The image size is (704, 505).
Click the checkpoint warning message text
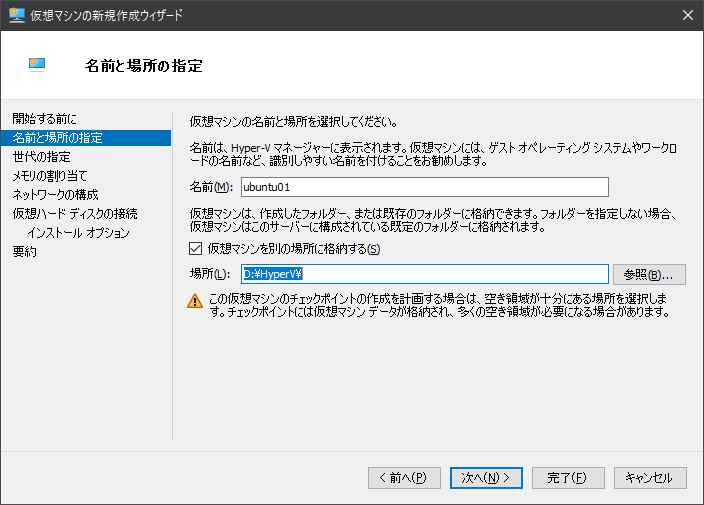440,305
